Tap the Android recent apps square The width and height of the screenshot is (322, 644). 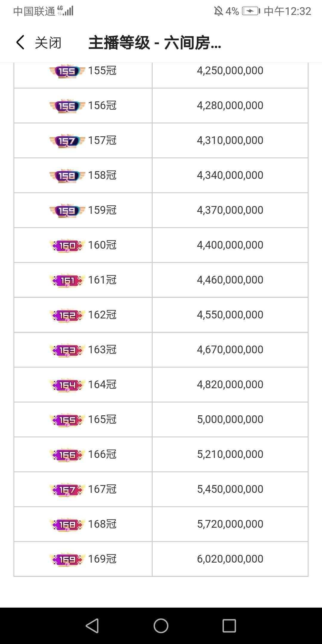point(229,626)
